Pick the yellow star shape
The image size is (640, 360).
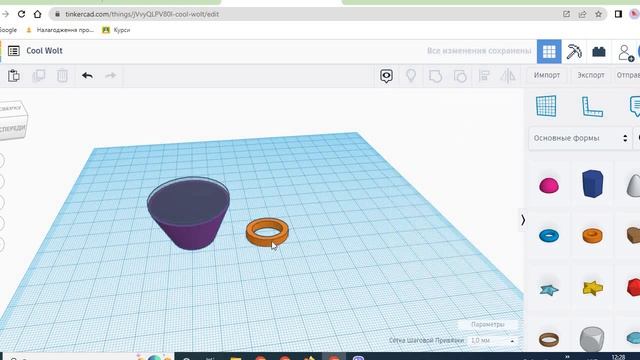pos(592,288)
